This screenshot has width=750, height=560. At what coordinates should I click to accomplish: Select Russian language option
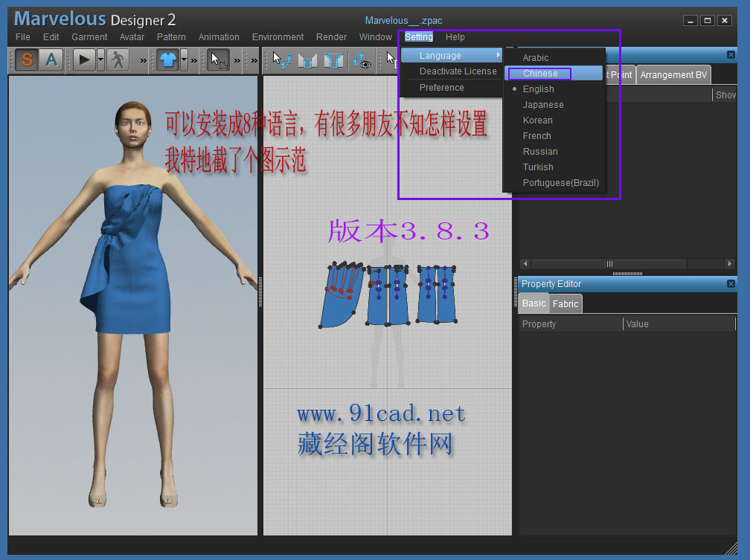click(x=554, y=152)
